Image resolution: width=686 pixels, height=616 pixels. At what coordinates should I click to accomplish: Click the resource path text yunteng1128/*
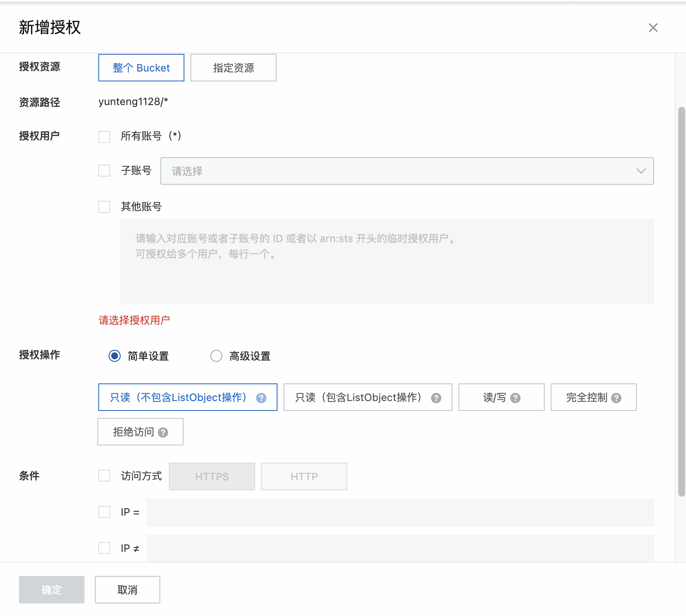[133, 102]
